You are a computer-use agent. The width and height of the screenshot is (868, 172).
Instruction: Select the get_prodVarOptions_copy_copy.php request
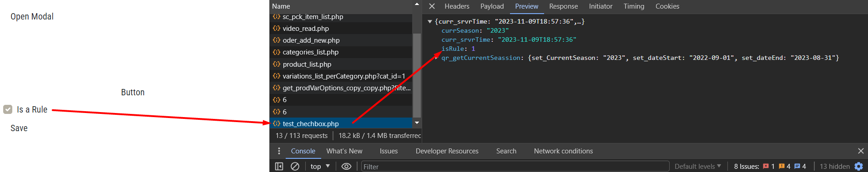pos(341,88)
